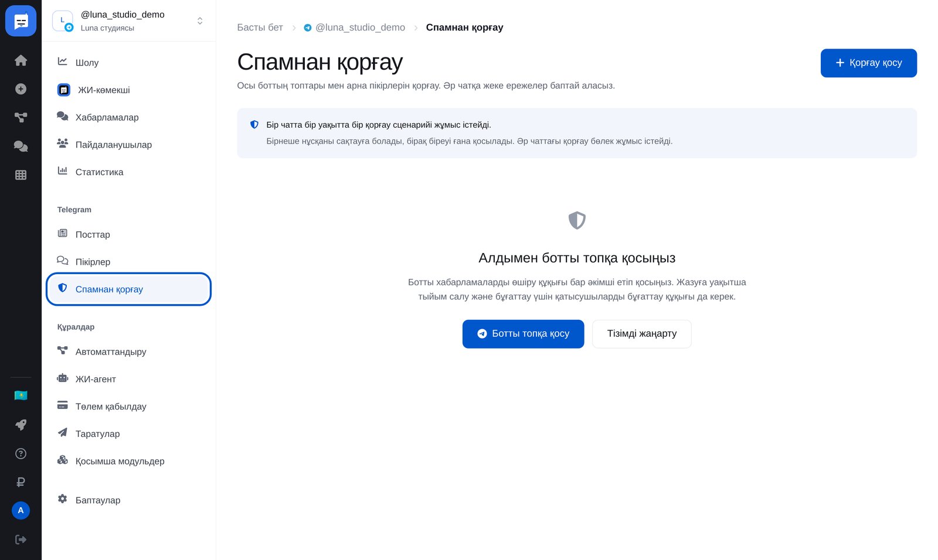The height and width of the screenshot is (560, 938).
Task: Open Шолу in the sidebar
Action: point(128,63)
